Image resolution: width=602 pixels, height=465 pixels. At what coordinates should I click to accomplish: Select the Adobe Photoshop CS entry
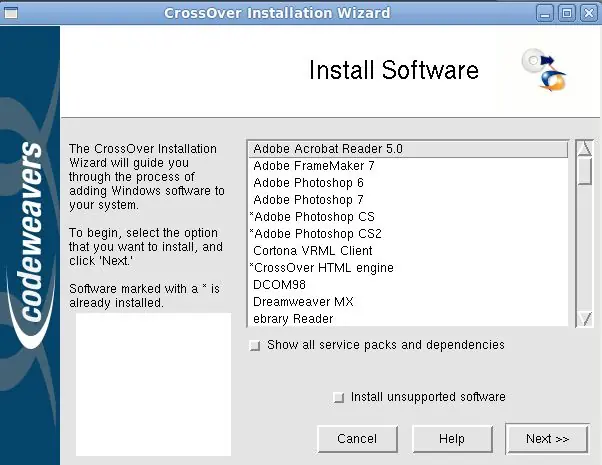point(408,217)
